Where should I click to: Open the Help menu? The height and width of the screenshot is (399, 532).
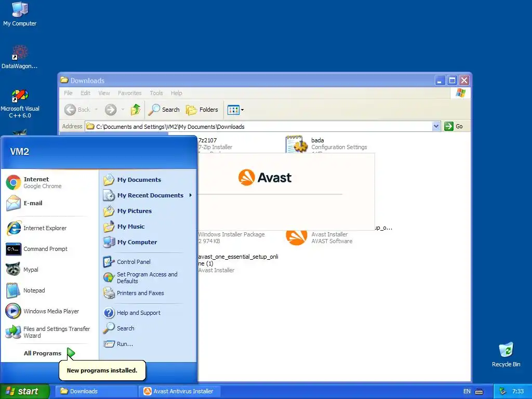point(177,93)
